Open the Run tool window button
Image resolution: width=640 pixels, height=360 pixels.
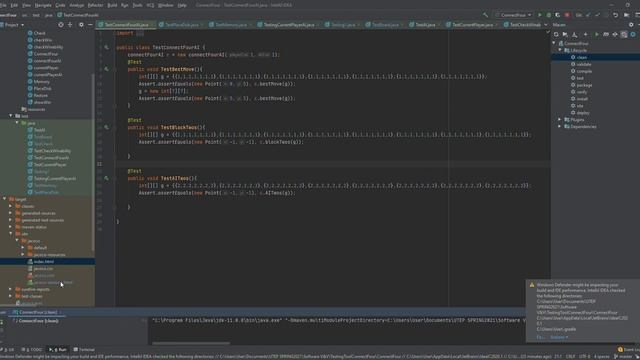pos(58,349)
